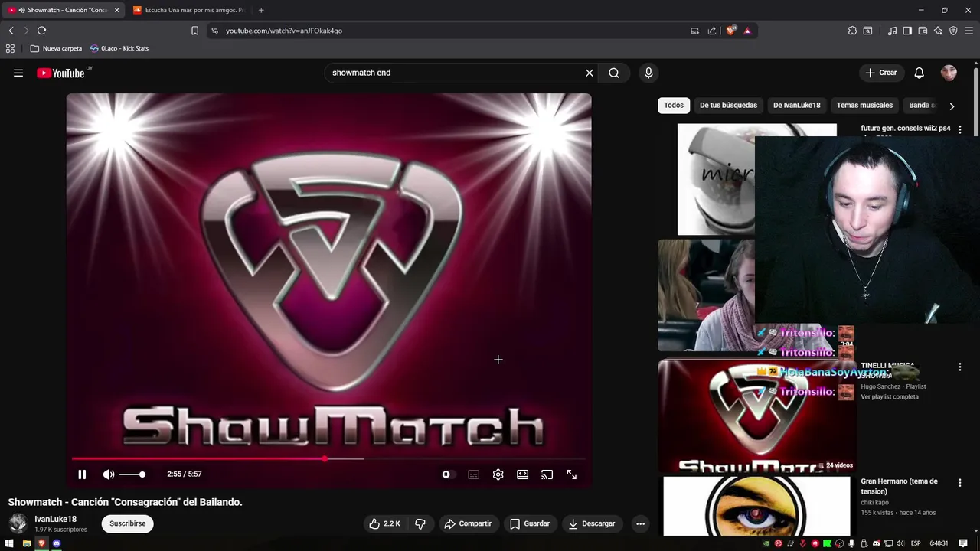Open the Brave main menu
Image resolution: width=980 pixels, height=551 pixels.
(969, 31)
